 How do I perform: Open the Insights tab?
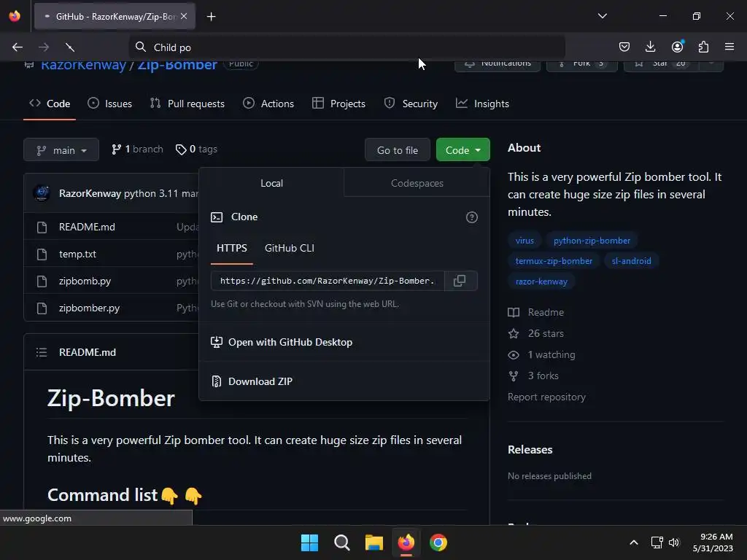pyautogui.click(x=482, y=104)
